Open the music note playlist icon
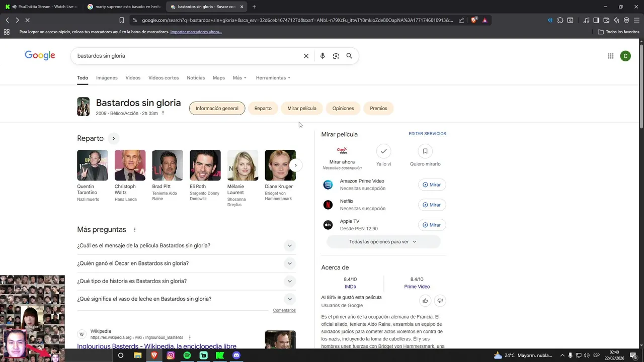This screenshot has width=644, height=362. 586,20
